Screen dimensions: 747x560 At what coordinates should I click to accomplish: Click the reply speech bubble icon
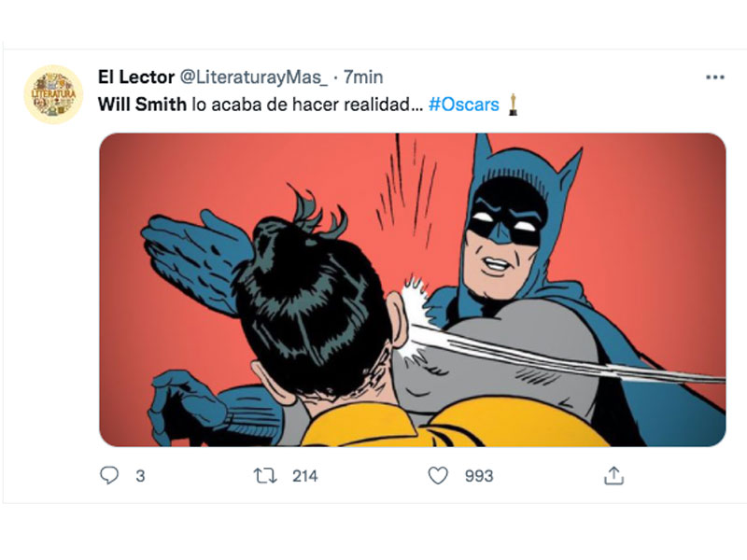110,476
